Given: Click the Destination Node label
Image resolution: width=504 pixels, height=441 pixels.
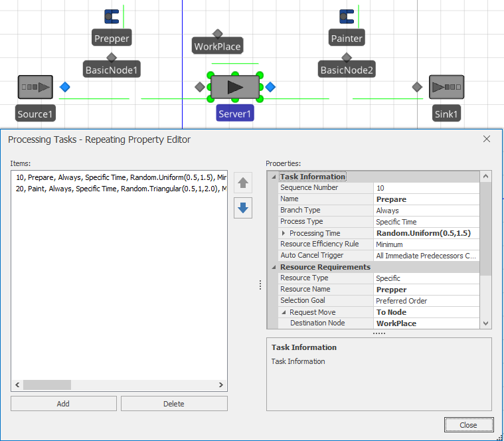Looking at the screenshot, I should pos(317,323).
